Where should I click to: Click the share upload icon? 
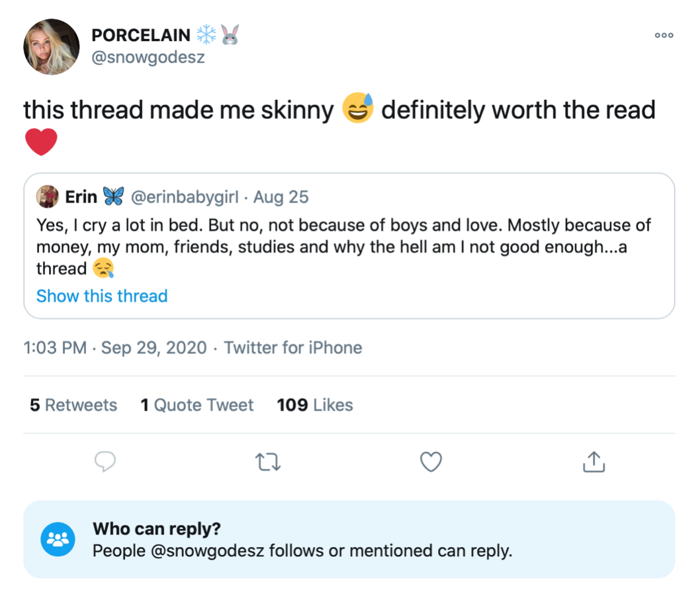pyautogui.click(x=593, y=462)
